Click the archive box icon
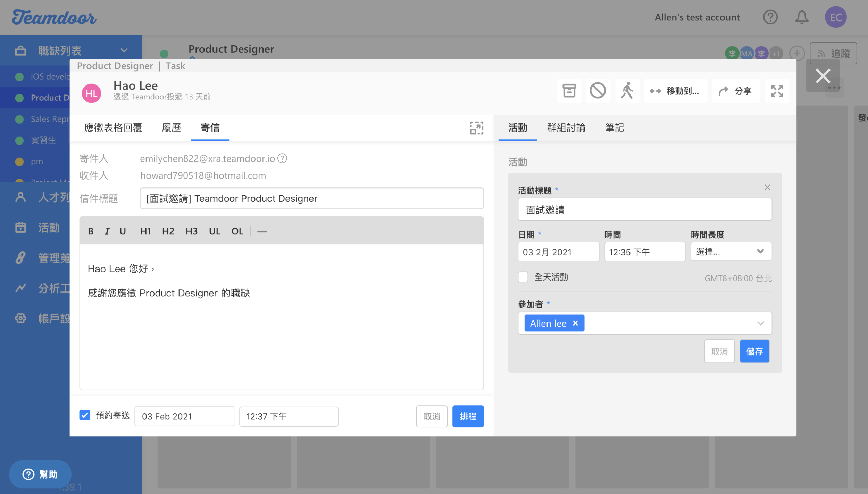868x494 pixels. pos(569,91)
